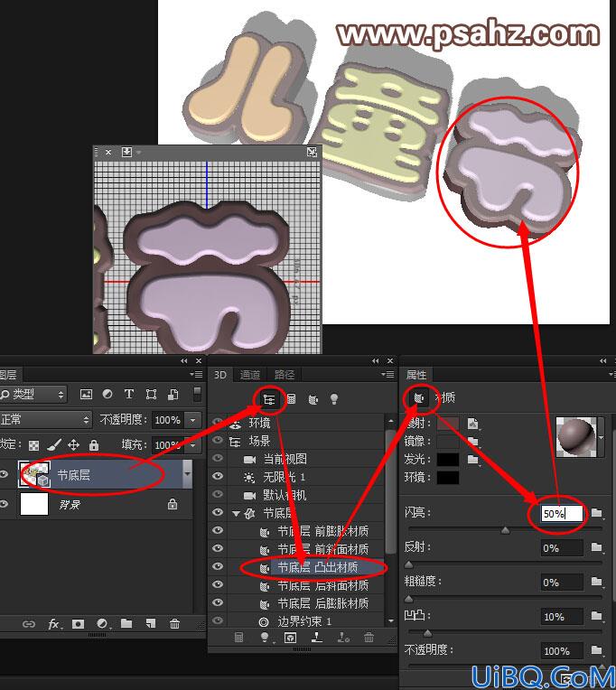Viewport: 616px width, 690px height.
Task: Hide the 背景 layer eye icon
Action: coord(5,504)
